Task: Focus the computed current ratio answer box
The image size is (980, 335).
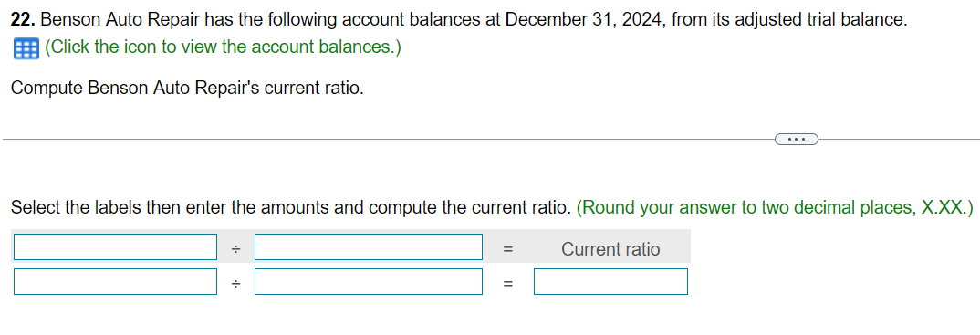Action: (610, 281)
